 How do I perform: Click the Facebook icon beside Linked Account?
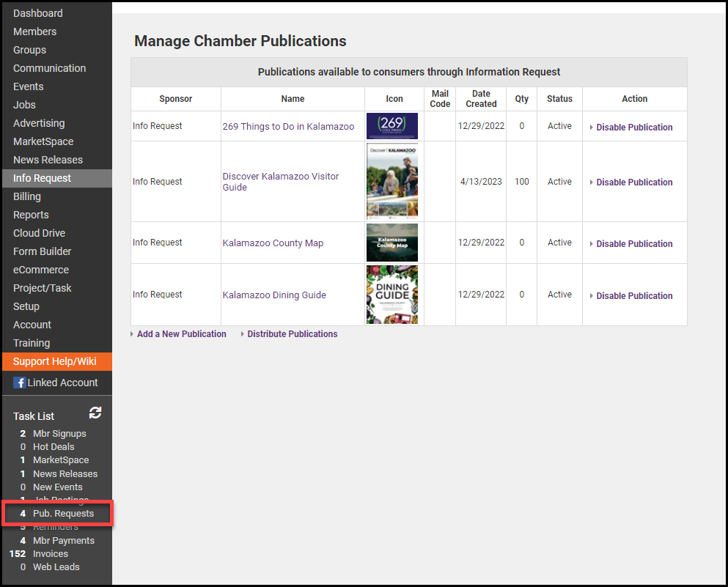pyautogui.click(x=19, y=383)
